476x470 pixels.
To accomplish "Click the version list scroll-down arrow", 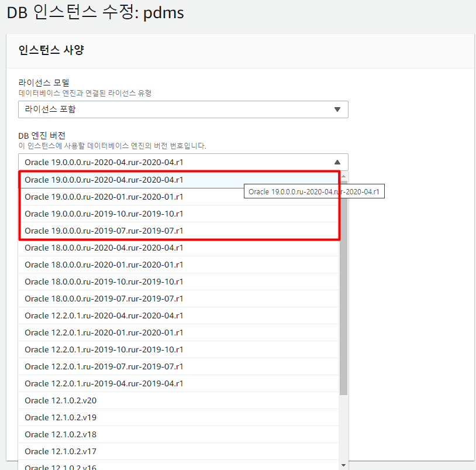I will [344, 465].
